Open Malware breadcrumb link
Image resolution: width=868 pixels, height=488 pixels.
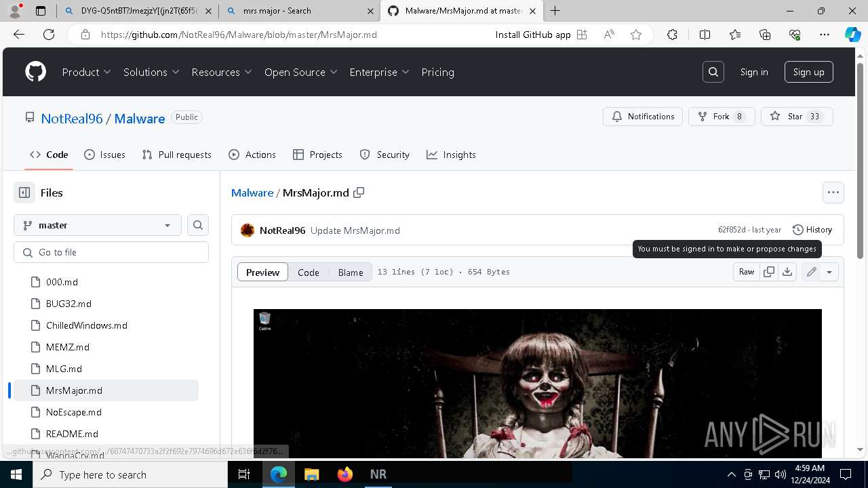(252, 192)
